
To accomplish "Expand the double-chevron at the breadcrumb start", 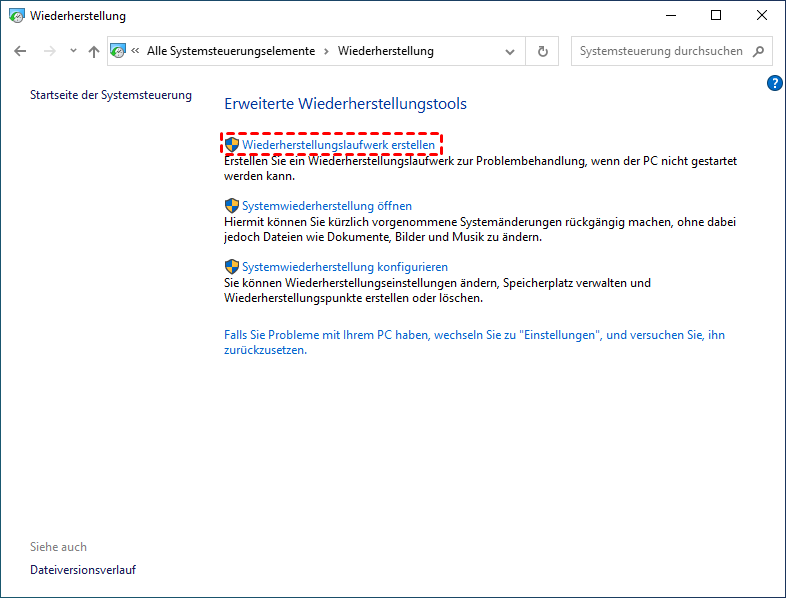I will 136,51.
